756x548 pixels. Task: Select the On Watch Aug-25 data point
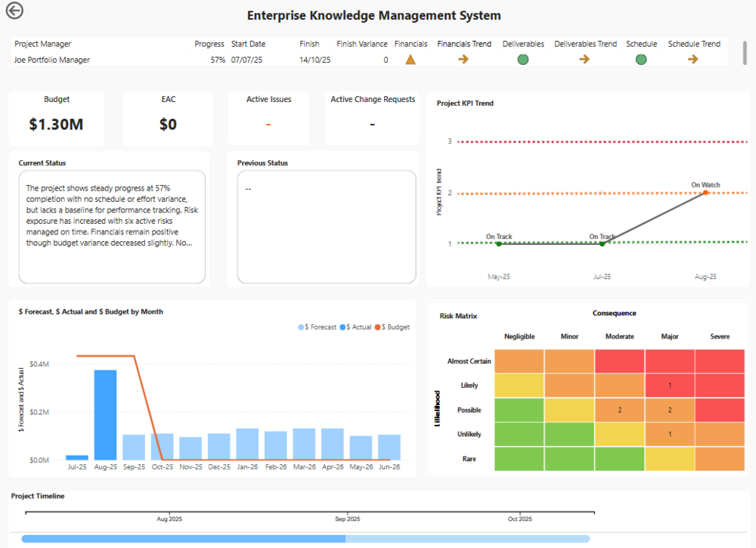(705, 193)
